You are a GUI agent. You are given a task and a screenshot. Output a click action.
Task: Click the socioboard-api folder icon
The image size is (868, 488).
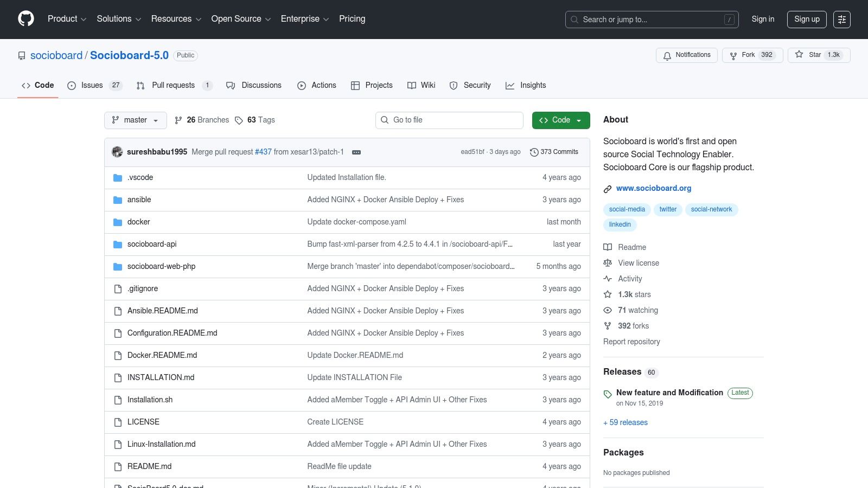[118, 245]
